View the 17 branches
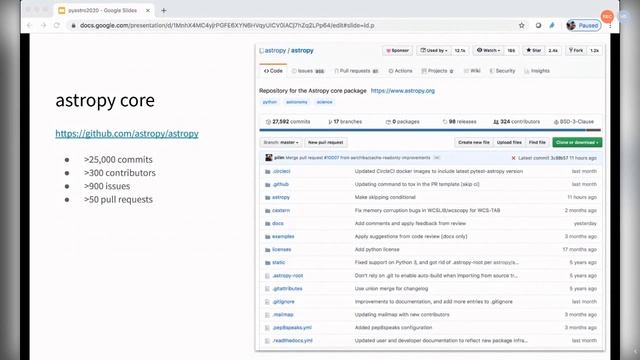This screenshot has width=640, height=360. tap(345, 122)
